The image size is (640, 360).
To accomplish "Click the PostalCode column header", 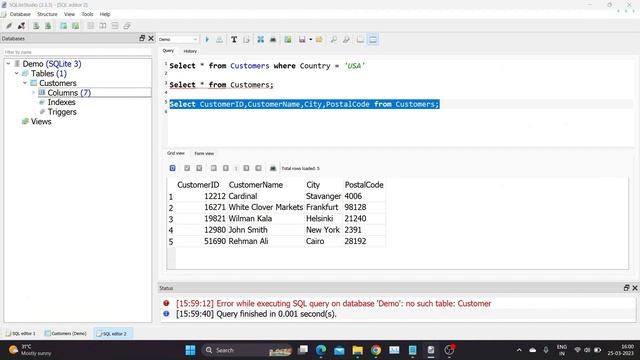I will [364, 185].
